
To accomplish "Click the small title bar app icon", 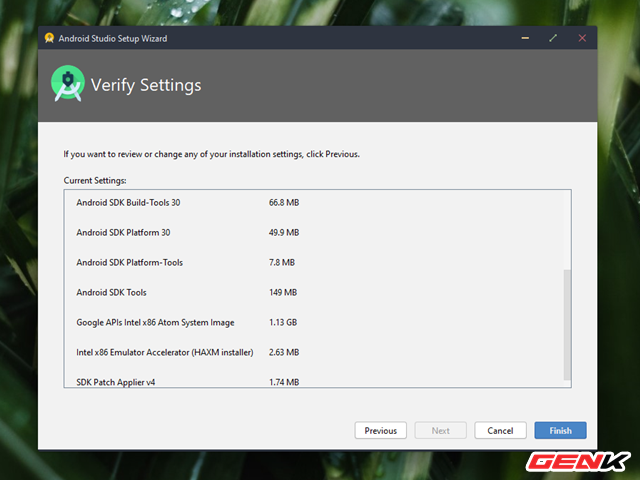I will pyautogui.click(x=49, y=38).
